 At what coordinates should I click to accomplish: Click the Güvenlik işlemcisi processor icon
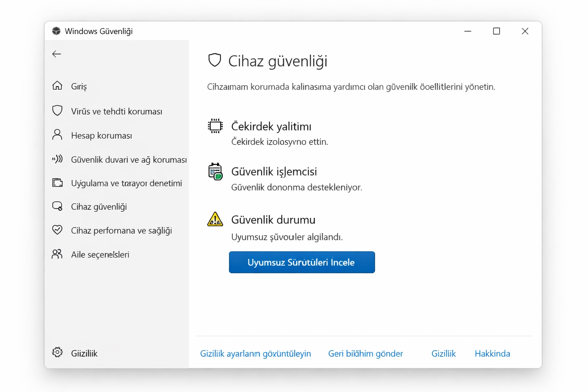215,171
